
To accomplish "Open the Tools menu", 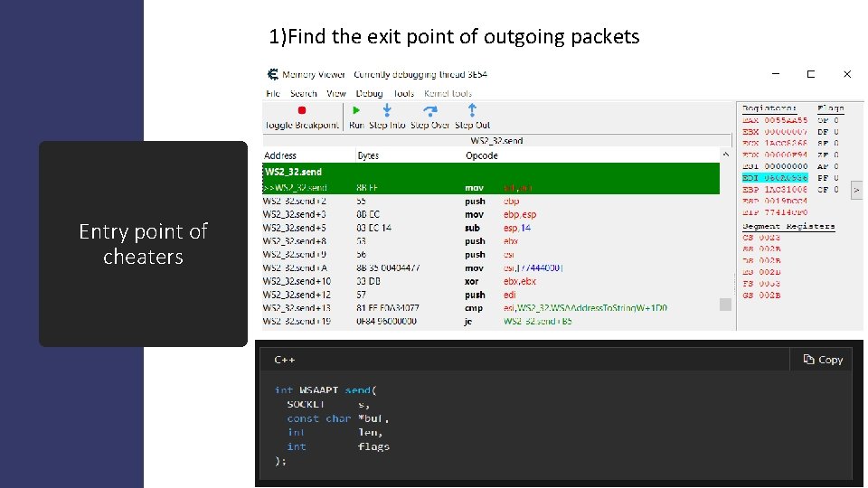I will click(x=403, y=93).
